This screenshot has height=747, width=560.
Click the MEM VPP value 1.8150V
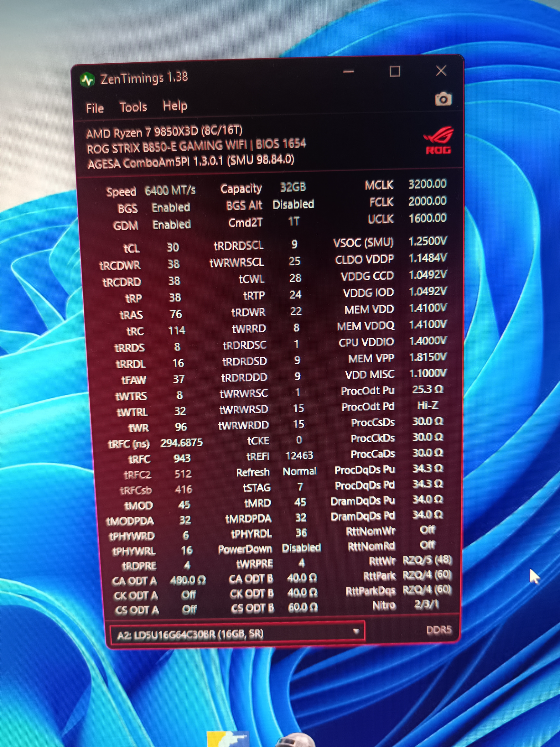[x=428, y=357]
